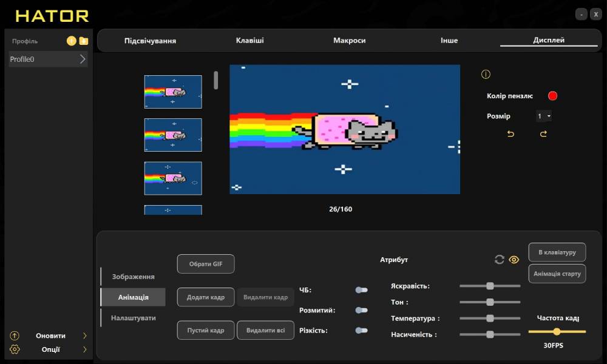Screen dimensions: 607x364
Task: Select the first frame thumbnail in list
Action: (x=173, y=92)
